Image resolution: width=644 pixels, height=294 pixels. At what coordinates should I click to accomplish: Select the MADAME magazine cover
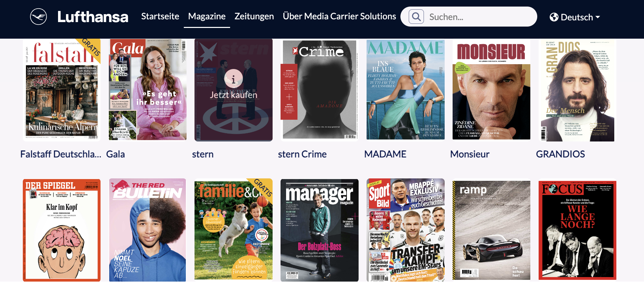pyautogui.click(x=406, y=90)
